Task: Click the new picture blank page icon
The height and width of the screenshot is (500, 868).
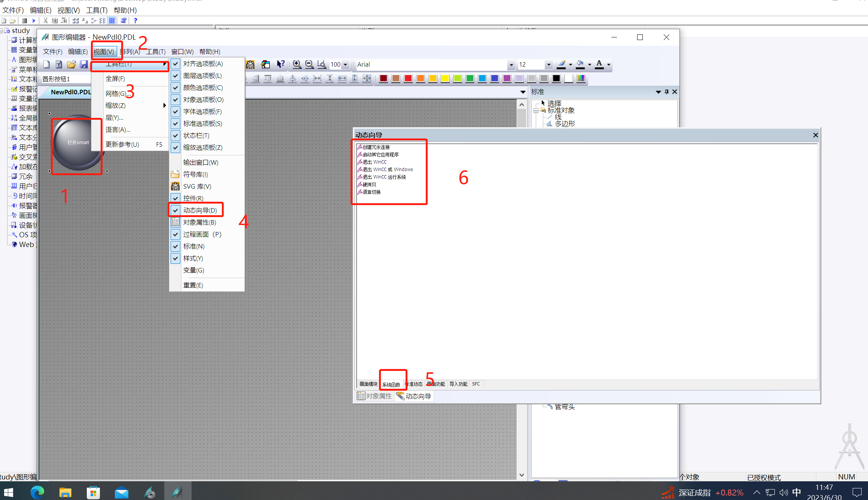Action: coord(47,64)
